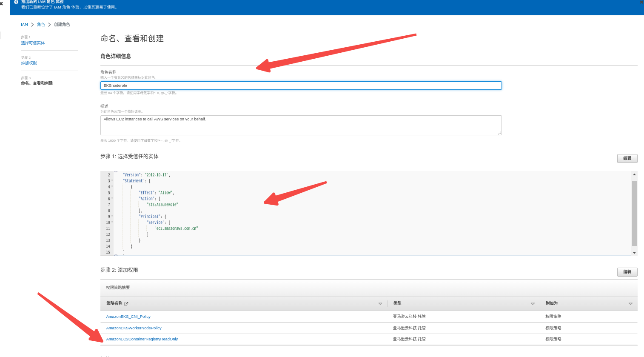Screen dimensions: 644x357
Task: Click 编辑 button for step 2 permissions
Action: pos(627,272)
